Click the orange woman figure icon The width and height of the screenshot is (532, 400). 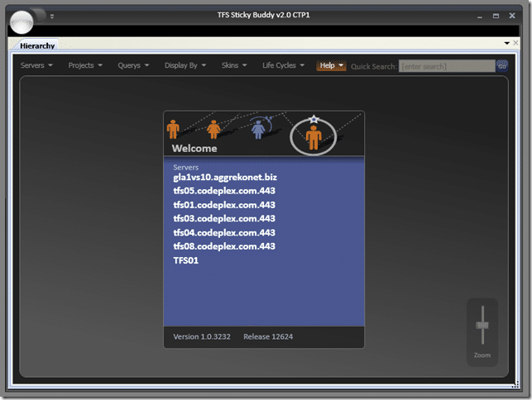pos(213,130)
